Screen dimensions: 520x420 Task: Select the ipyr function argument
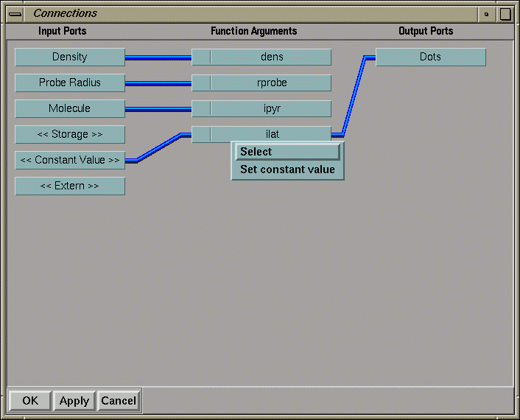(271, 109)
